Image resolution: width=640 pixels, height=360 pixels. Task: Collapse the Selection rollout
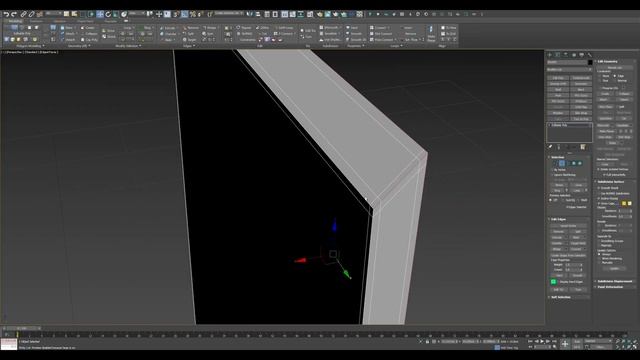point(558,157)
